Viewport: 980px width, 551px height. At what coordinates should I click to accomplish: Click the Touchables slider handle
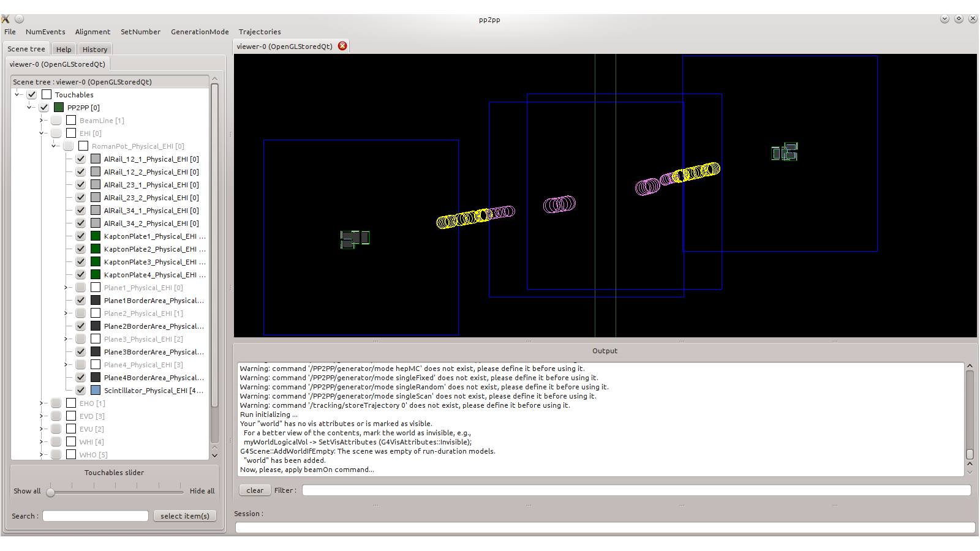pyautogui.click(x=51, y=492)
